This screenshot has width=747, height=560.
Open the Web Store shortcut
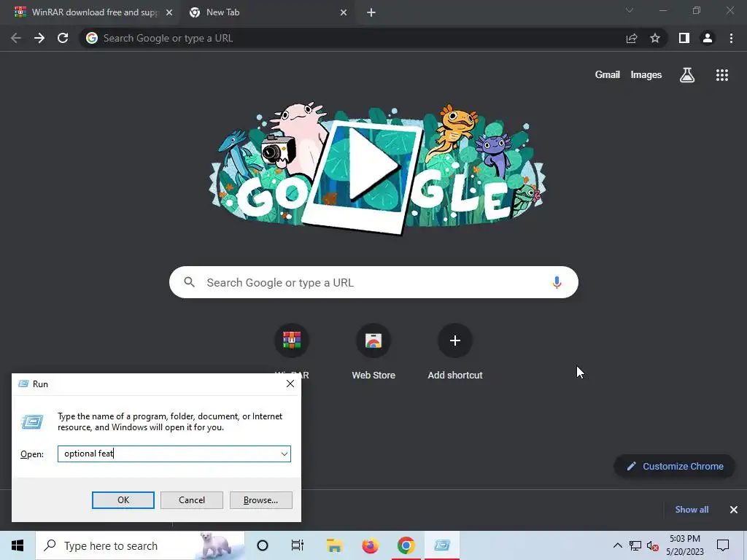click(x=373, y=351)
